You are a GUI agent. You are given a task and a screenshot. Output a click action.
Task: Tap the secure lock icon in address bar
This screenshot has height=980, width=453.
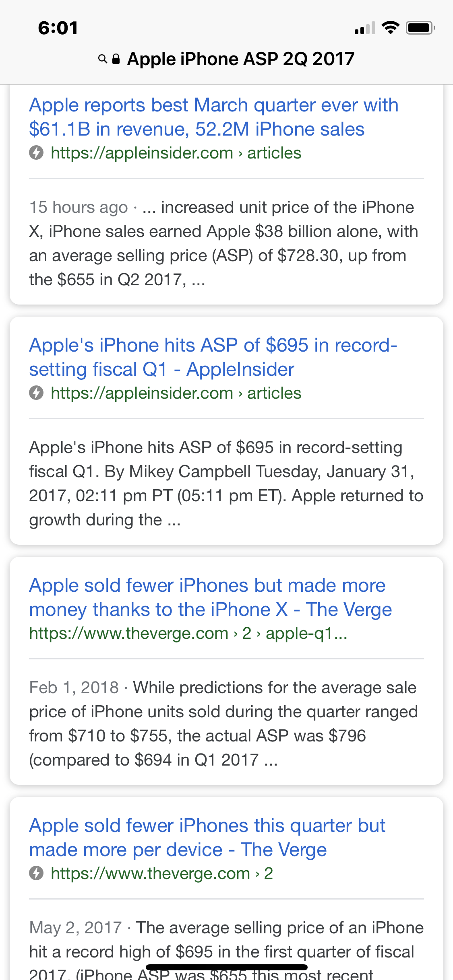coord(116,59)
